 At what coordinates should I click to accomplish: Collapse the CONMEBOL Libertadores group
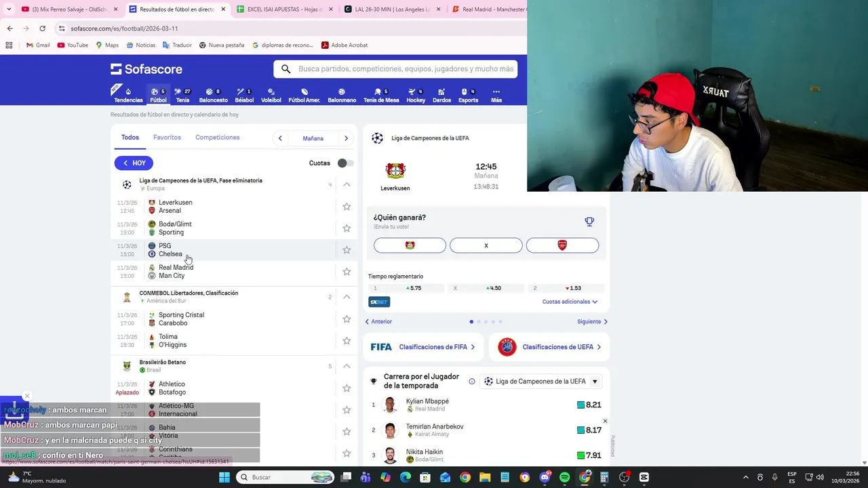coord(347,297)
